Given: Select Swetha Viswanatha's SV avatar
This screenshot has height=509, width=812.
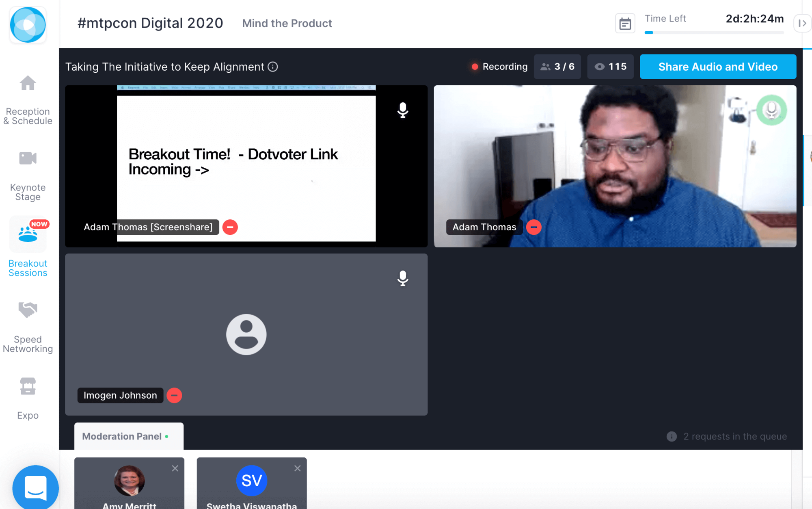Looking at the screenshot, I should coord(251,481).
